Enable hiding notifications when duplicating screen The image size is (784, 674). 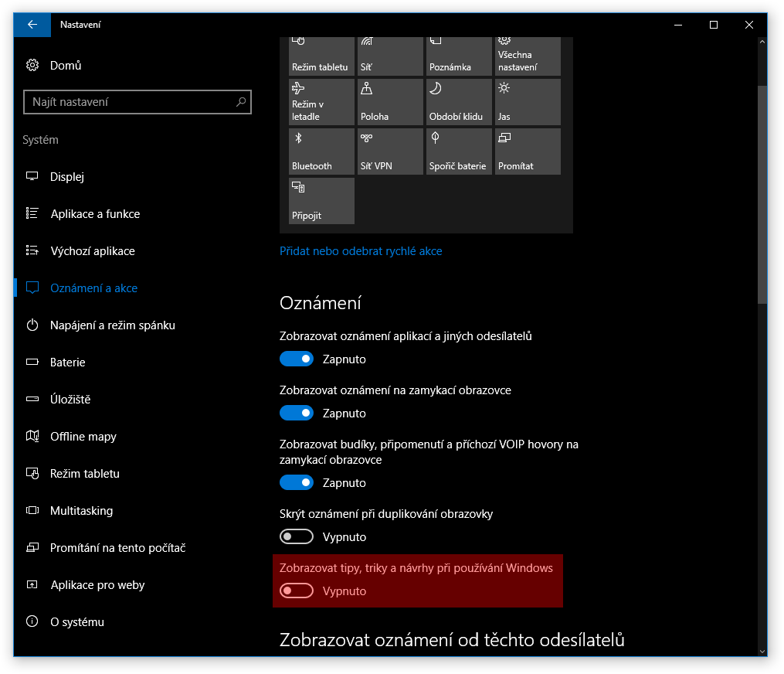pyautogui.click(x=297, y=537)
